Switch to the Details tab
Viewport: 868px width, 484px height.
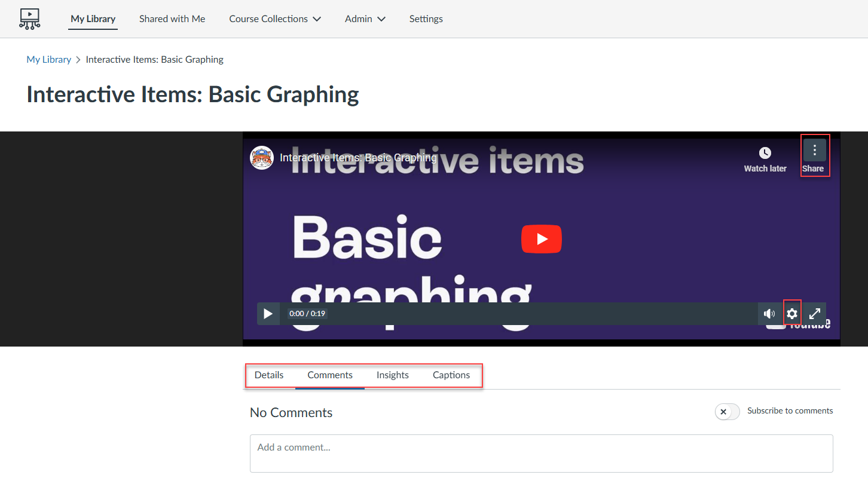click(269, 375)
